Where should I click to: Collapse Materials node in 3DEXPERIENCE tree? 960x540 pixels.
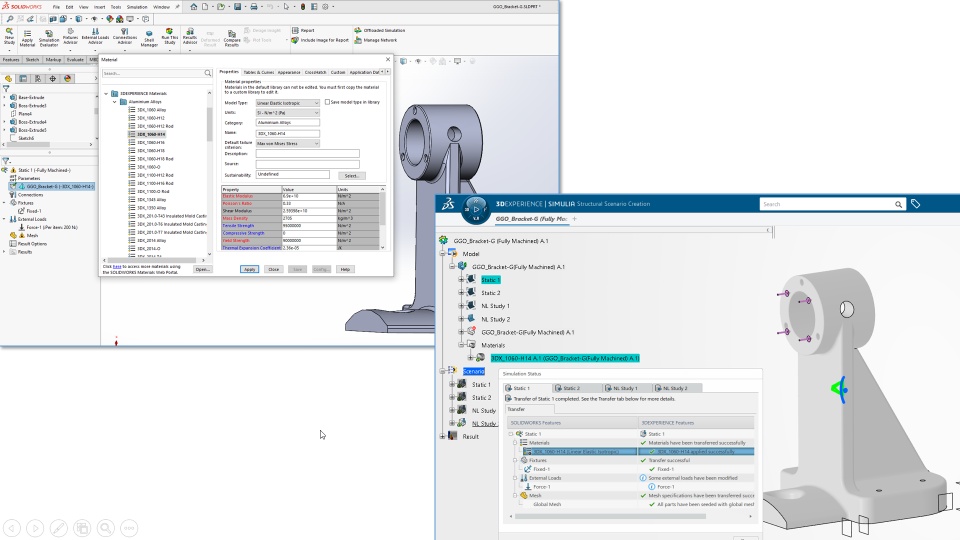[461, 345]
